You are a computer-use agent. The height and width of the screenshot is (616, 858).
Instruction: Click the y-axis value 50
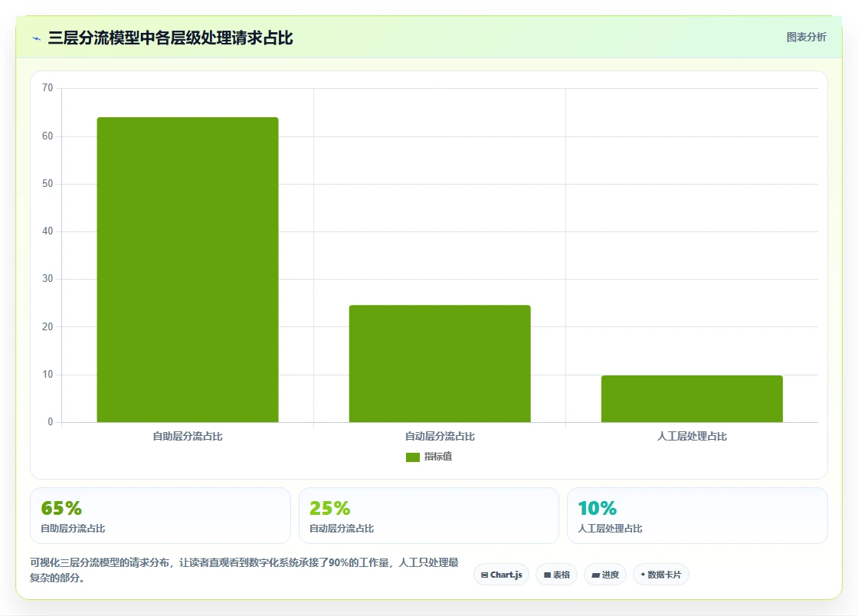tap(47, 184)
